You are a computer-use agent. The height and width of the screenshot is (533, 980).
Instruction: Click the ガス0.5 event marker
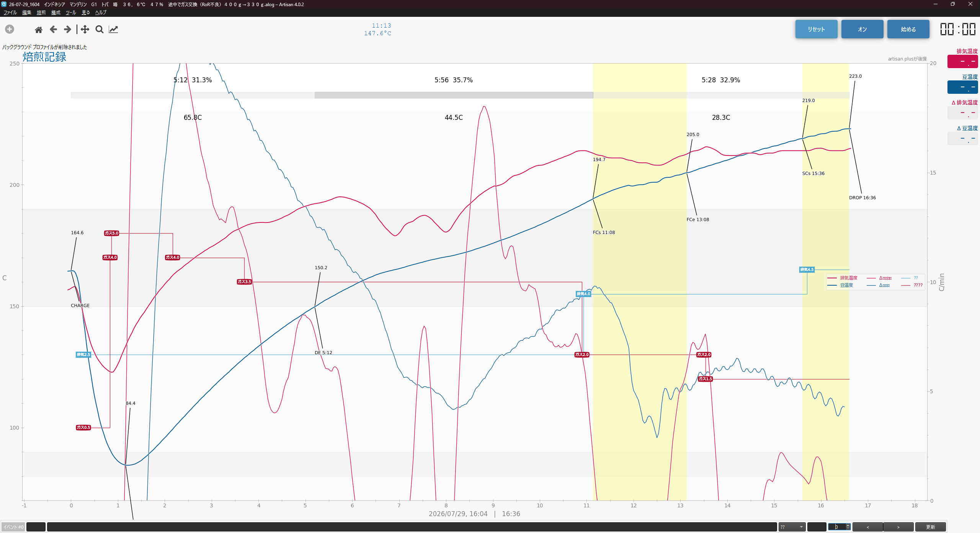click(x=83, y=427)
